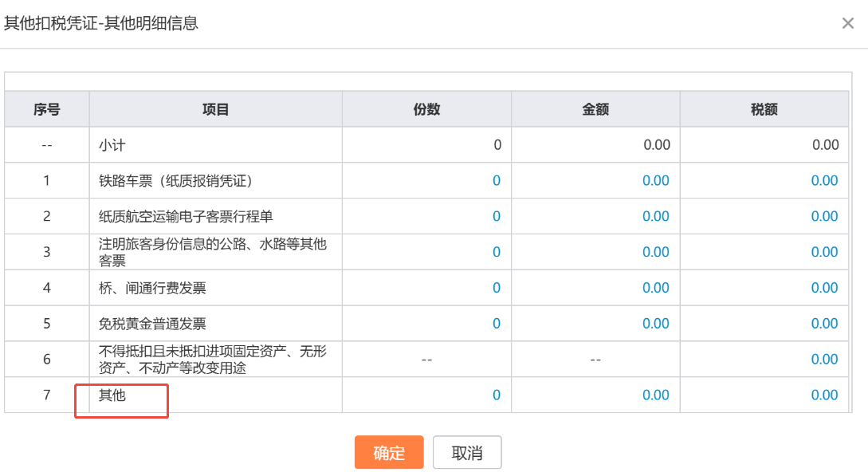This screenshot has height=472, width=868.
Task: Click 份数 value for 其他 row
Action: (x=496, y=395)
